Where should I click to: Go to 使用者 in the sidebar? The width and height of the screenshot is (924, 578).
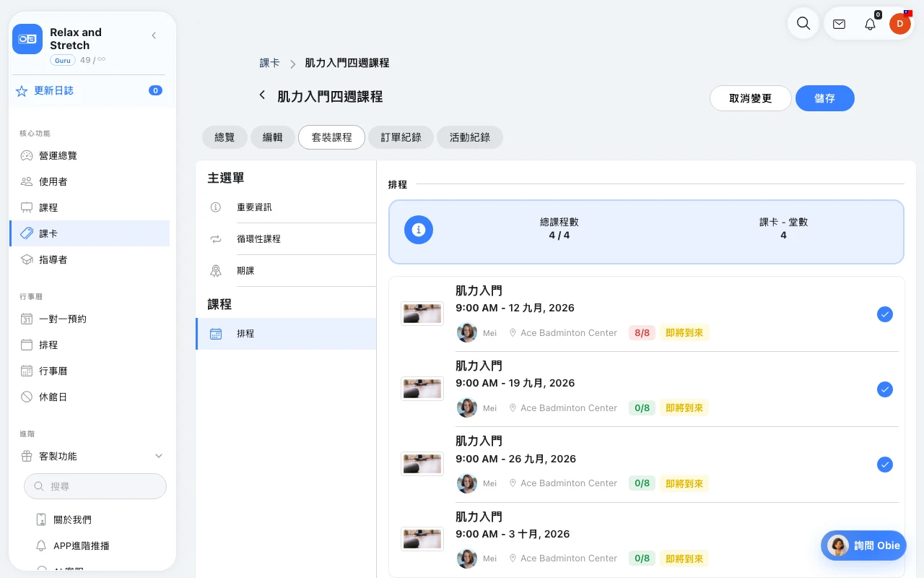[x=90, y=181]
